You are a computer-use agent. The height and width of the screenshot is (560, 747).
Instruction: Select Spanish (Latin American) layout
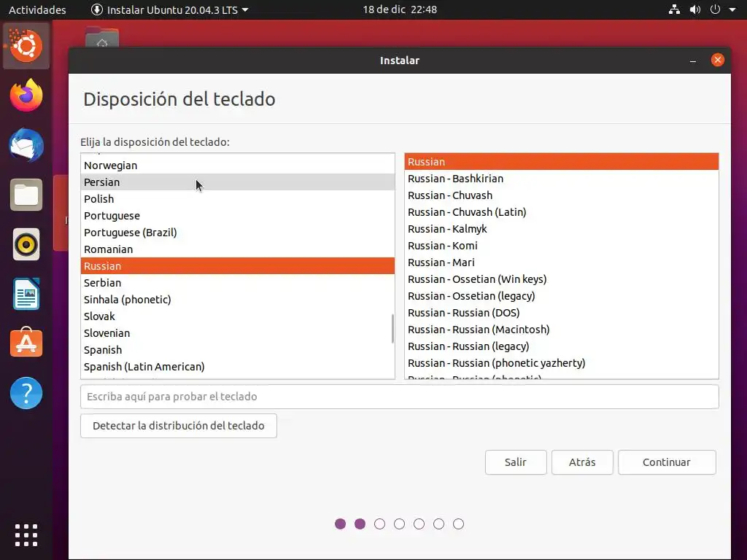point(238,367)
